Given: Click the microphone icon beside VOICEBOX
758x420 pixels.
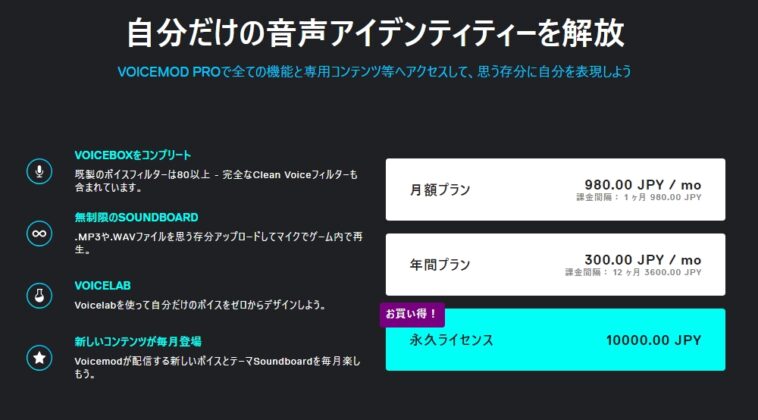Looking at the screenshot, I should pyautogui.click(x=39, y=171).
